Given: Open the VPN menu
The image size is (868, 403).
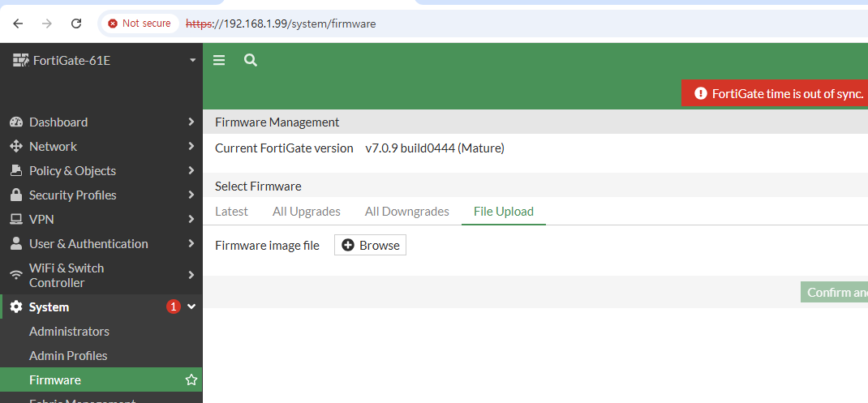Looking at the screenshot, I should [x=41, y=220].
